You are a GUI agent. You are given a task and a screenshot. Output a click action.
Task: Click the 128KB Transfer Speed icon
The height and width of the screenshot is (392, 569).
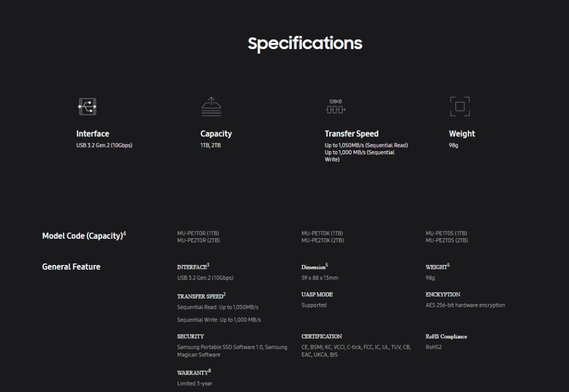point(336,107)
